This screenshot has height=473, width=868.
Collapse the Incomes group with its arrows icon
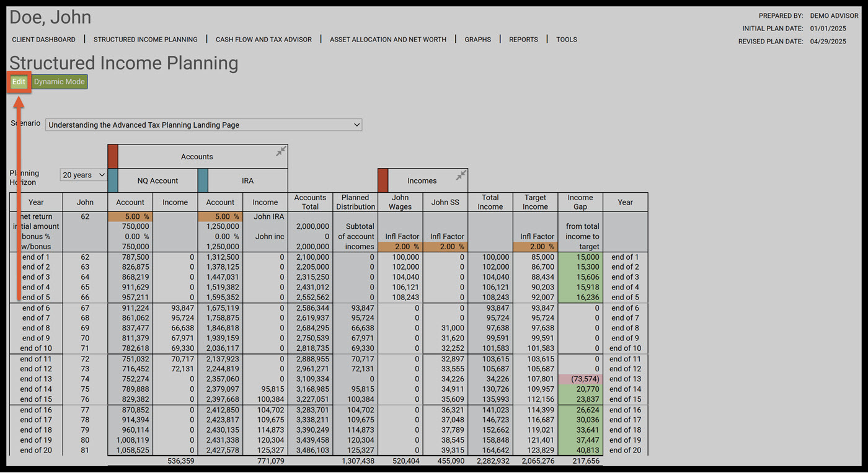tap(461, 175)
